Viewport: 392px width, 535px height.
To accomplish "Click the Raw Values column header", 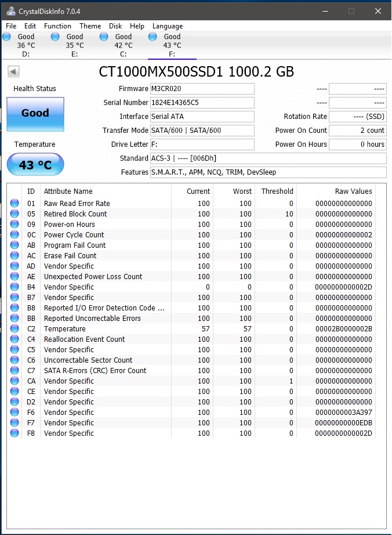I will pyautogui.click(x=354, y=191).
